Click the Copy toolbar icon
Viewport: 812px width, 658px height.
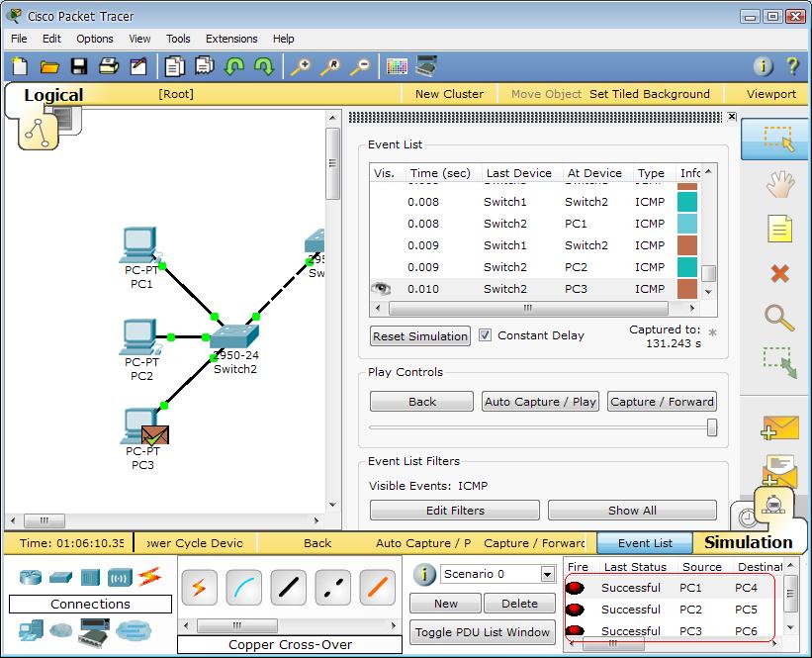tap(174, 67)
